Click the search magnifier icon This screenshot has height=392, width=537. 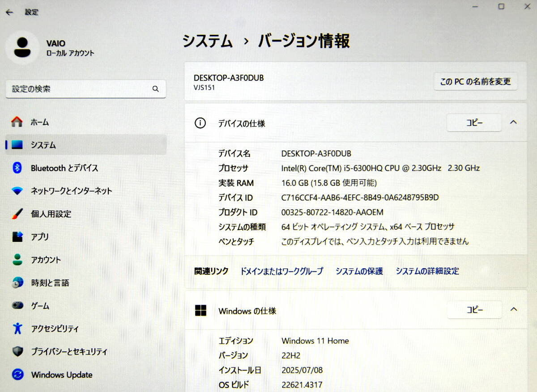[155, 89]
